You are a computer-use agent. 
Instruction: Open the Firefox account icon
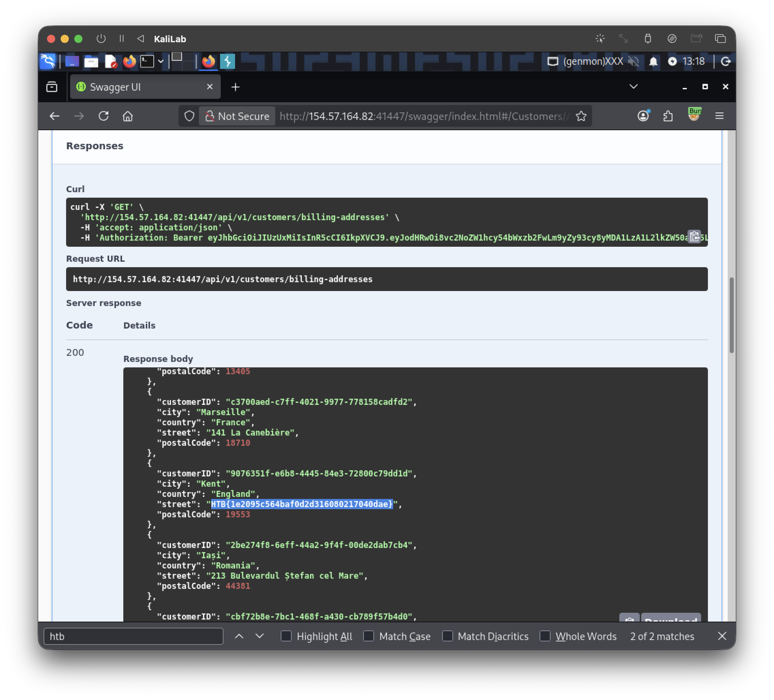(x=643, y=116)
